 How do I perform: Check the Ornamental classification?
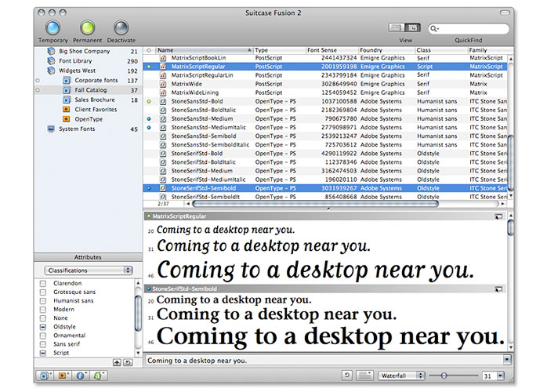pyautogui.click(x=43, y=336)
